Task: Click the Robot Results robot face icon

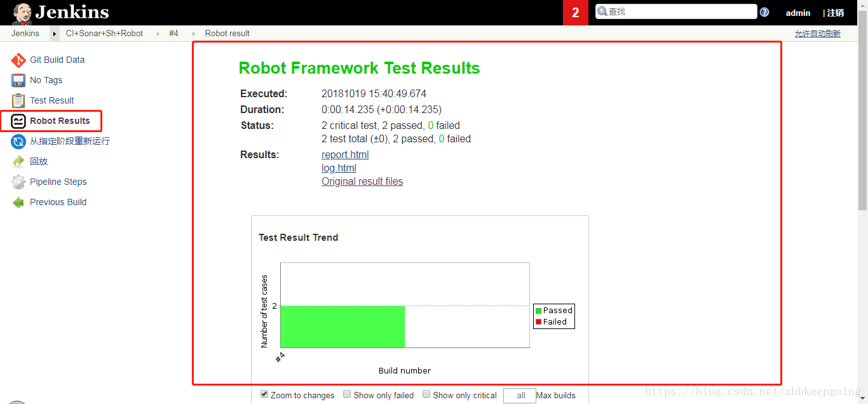Action: tap(18, 121)
